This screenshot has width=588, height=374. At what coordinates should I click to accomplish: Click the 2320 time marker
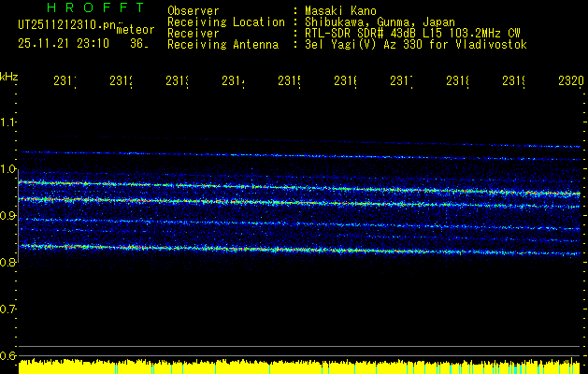click(x=569, y=82)
